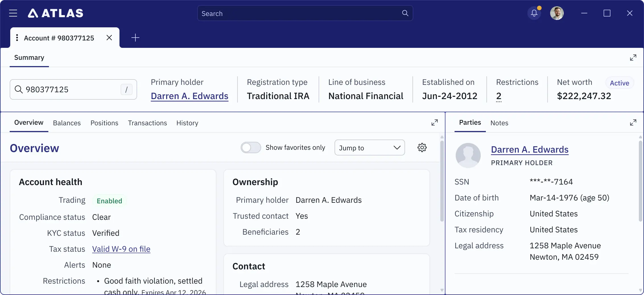Expand the Summary panel to full view
The image size is (644, 295).
point(633,58)
